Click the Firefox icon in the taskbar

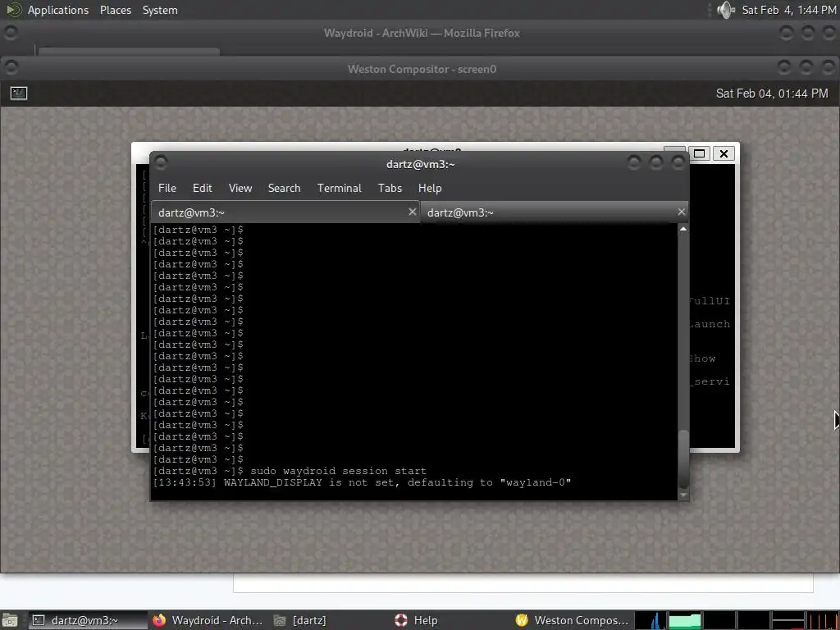[x=159, y=620]
